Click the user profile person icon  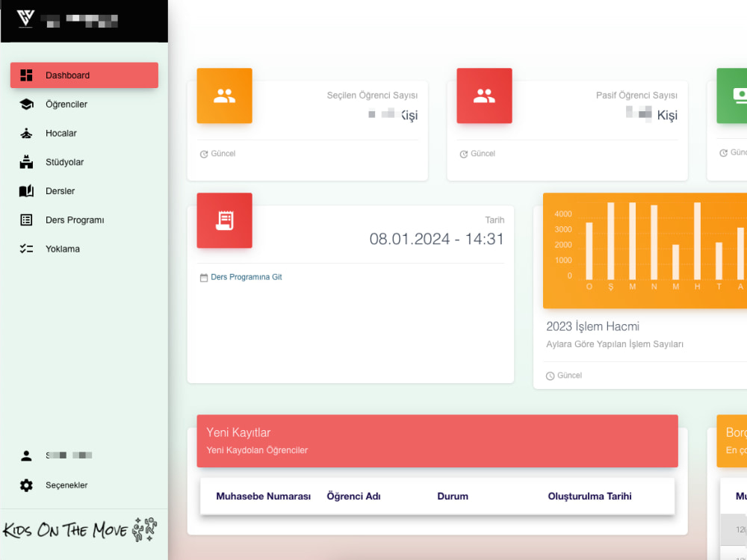pos(26,455)
